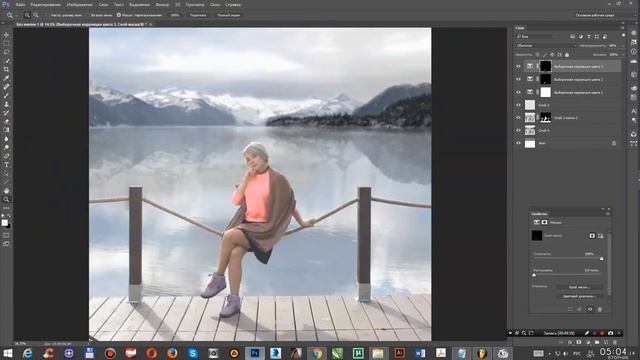Click Край маски button in Properties
The width and height of the screenshot is (640, 360).
click(x=579, y=287)
